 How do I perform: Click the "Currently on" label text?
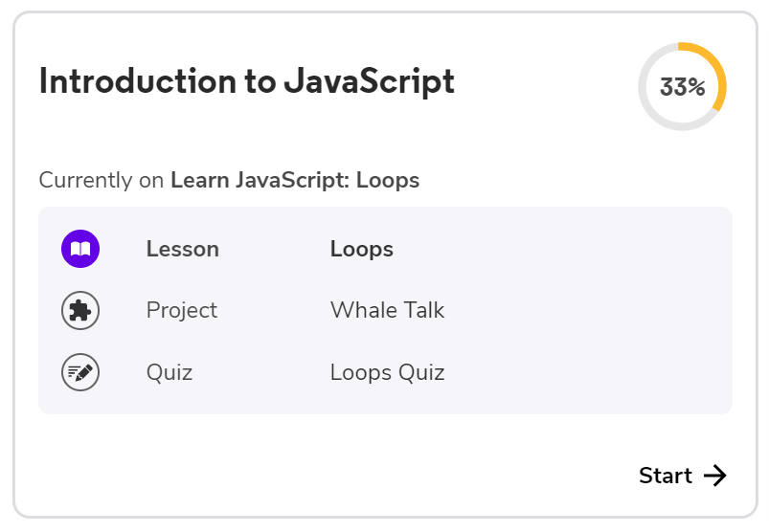click(x=101, y=180)
